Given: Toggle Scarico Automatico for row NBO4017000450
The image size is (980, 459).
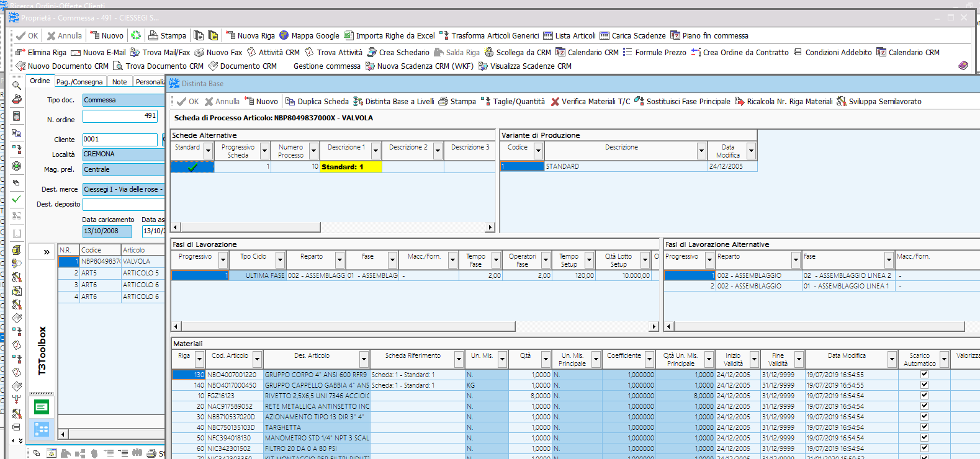Looking at the screenshot, I should point(924,385).
